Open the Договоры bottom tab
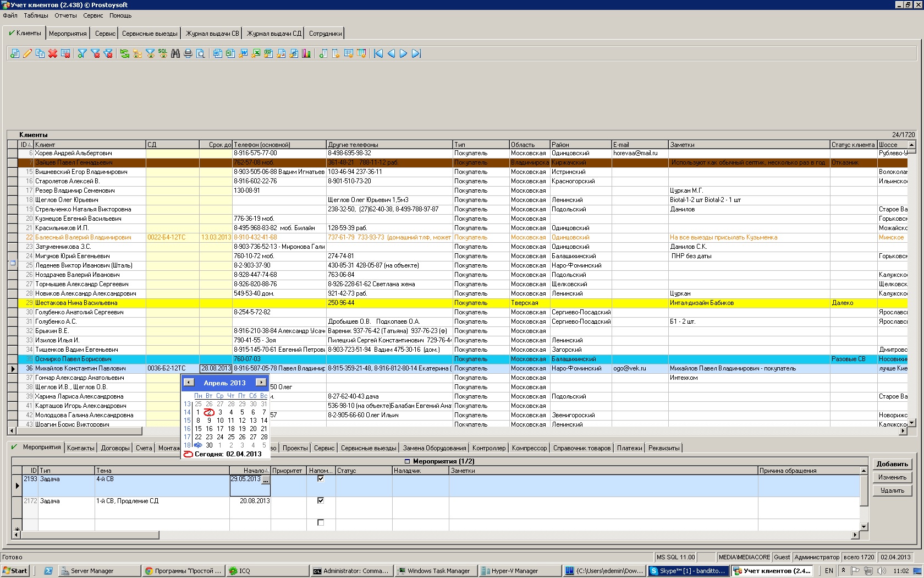This screenshot has width=924, height=578. point(116,448)
